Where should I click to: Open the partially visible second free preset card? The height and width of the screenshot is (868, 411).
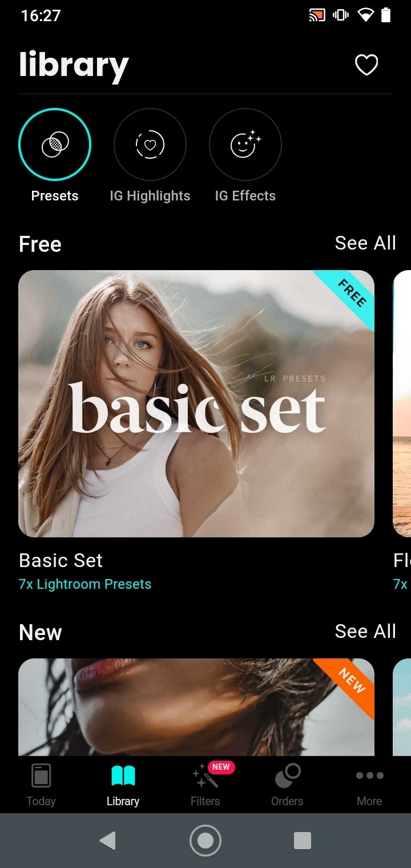pyautogui.click(x=402, y=404)
